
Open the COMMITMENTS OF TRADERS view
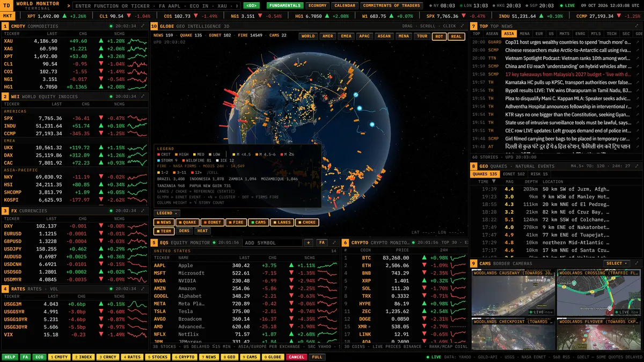coord(392,5)
